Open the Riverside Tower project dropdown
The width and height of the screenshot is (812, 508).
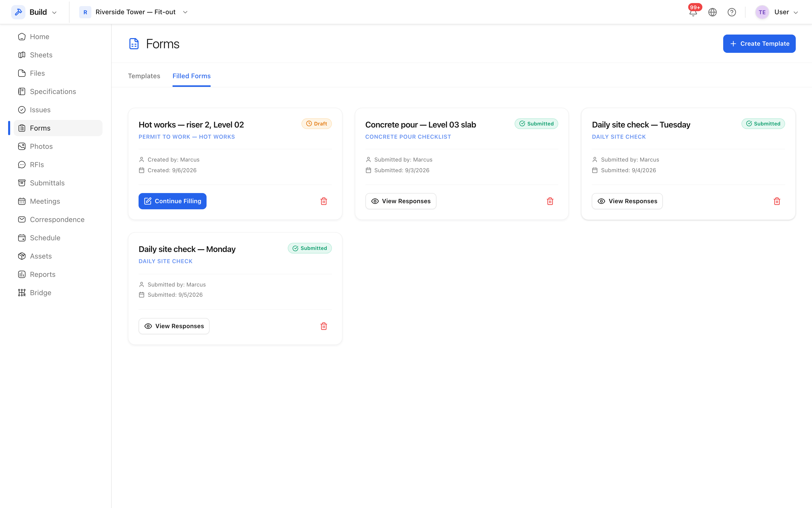point(134,12)
